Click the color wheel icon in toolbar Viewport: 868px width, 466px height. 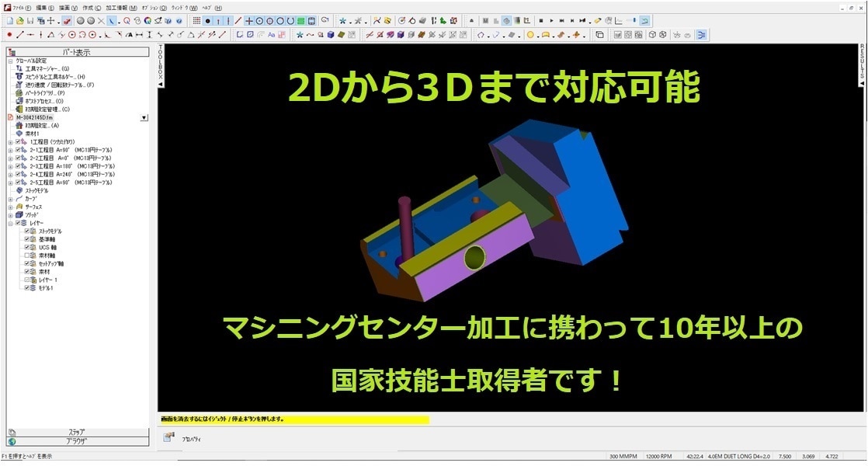coord(148,20)
